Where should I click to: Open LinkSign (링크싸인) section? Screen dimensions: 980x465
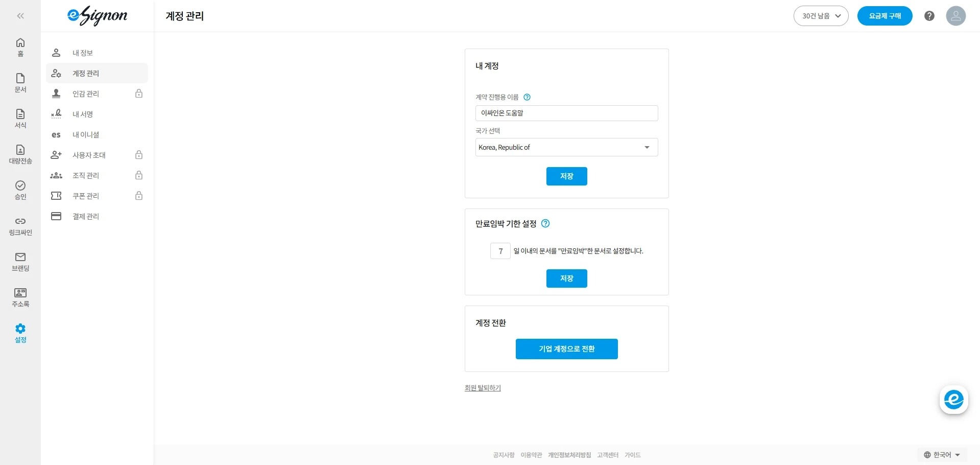click(x=20, y=226)
